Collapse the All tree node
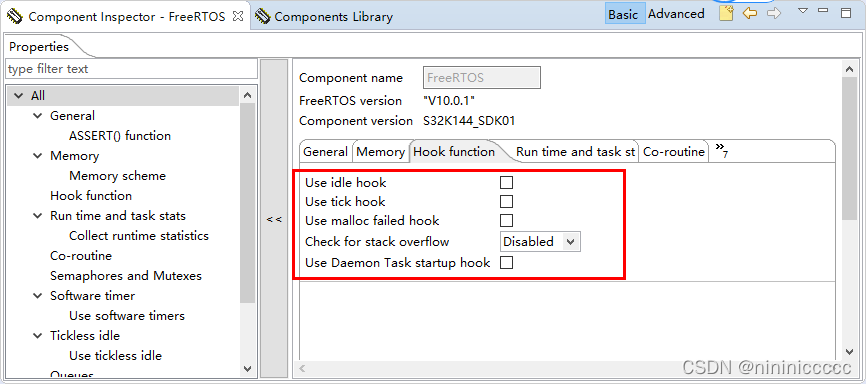The width and height of the screenshot is (866, 384). click(19, 96)
